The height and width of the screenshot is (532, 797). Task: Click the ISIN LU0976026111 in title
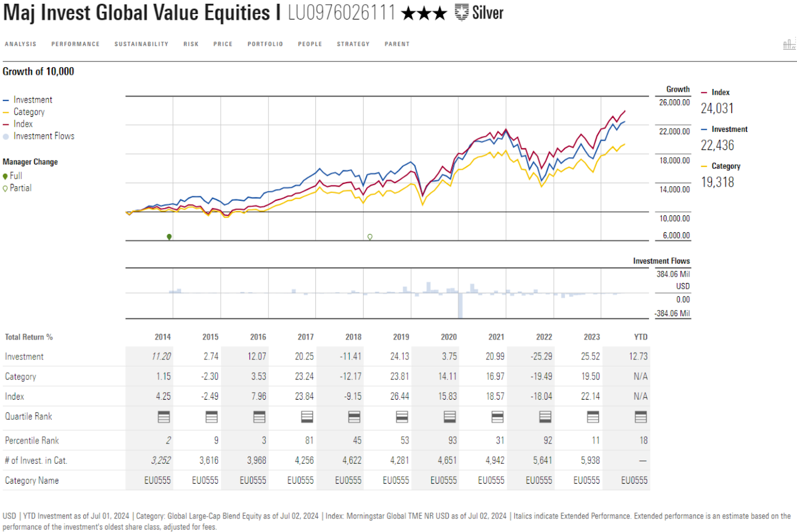pos(342,13)
